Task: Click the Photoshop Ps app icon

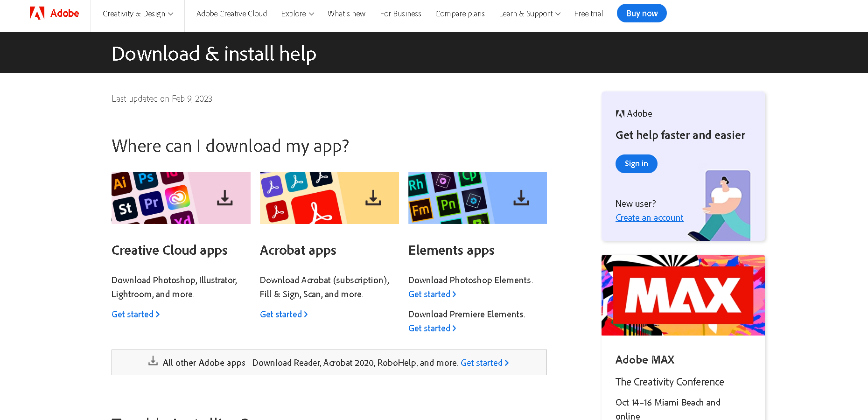Action: click(146, 179)
